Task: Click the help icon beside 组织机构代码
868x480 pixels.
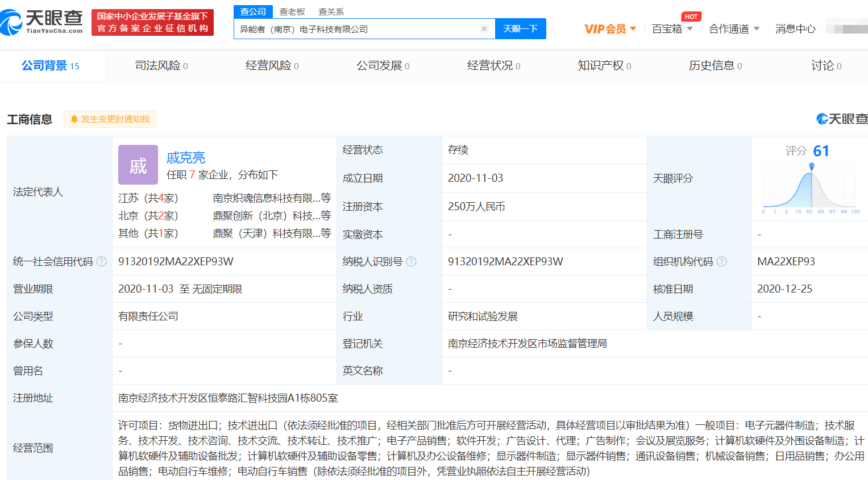Action: click(x=721, y=261)
